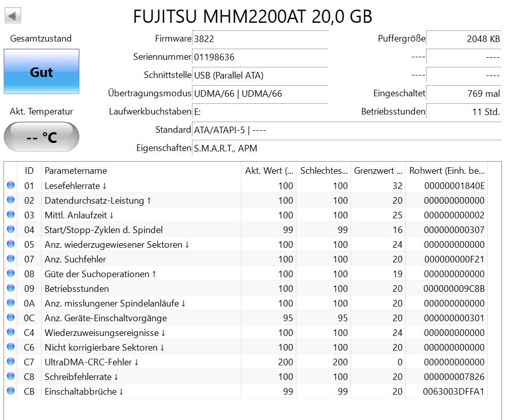Click status orb for Anz. Suchfehler row
The image size is (506, 420).
tap(11, 258)
